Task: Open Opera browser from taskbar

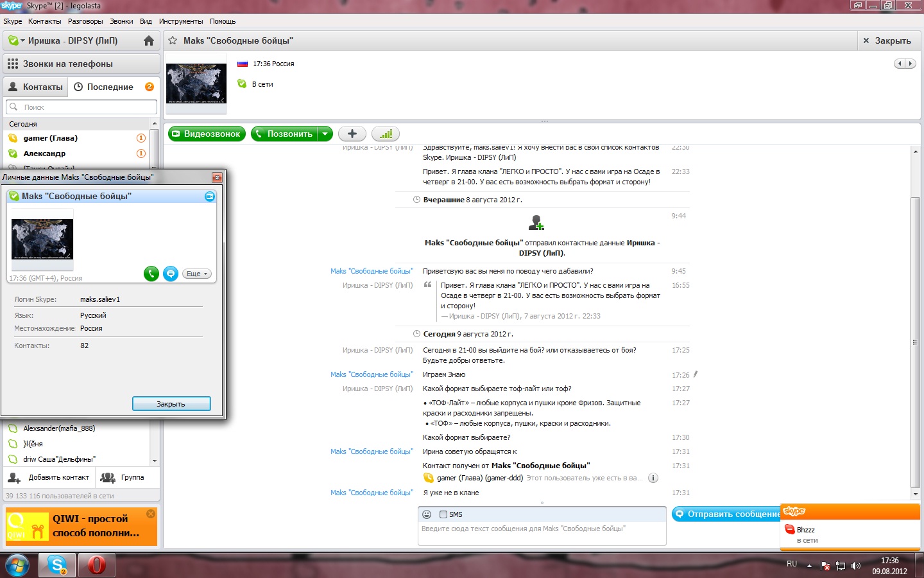Action: pos(96,565)
